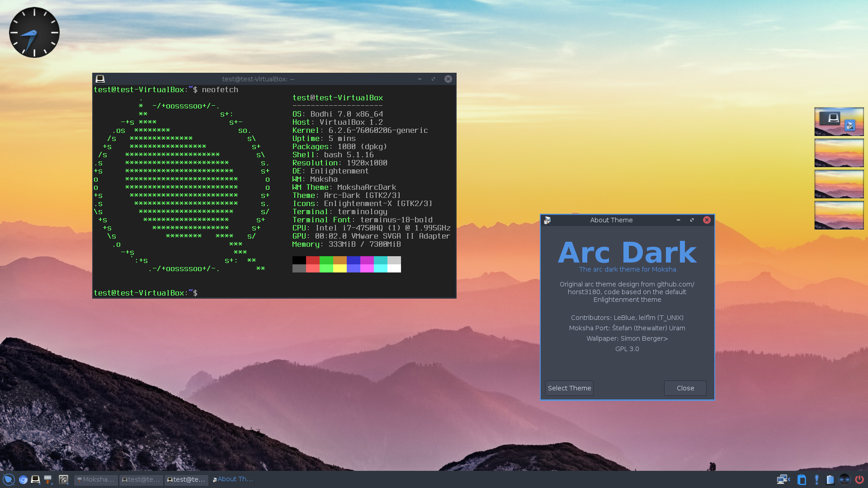This screenshot has height=488, width=868.
Task: Open the volume mixer gadget icon
Action: pyautogui.click(x=844, y=479)
